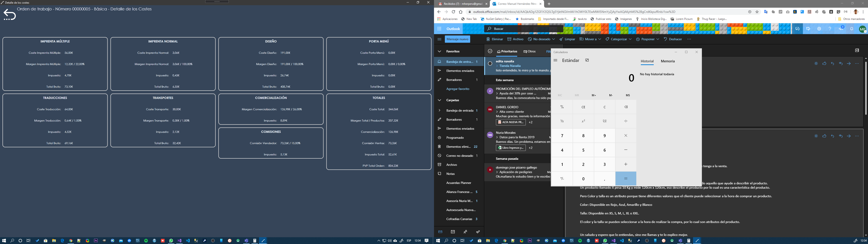Screen dimensions: 868x244
Task: Toggle select-all messages check circle
Action: tap(490, 51)
